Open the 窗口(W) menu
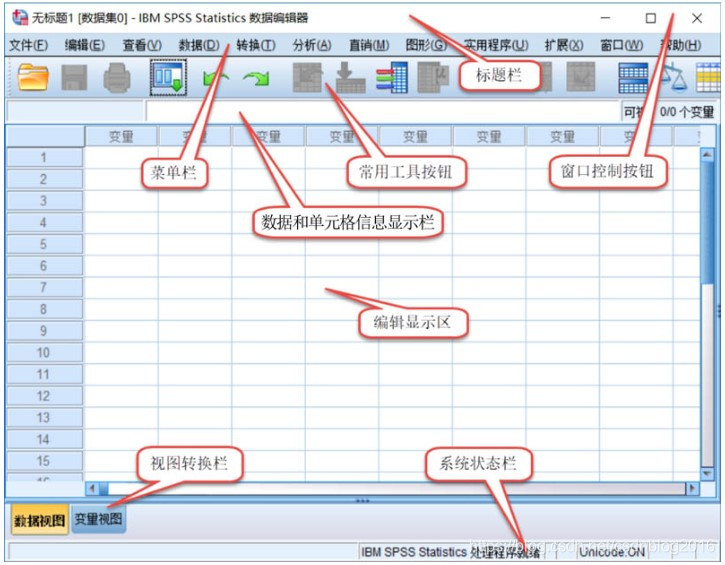Viewport: 725px width, 565px height. pos(621,45)
